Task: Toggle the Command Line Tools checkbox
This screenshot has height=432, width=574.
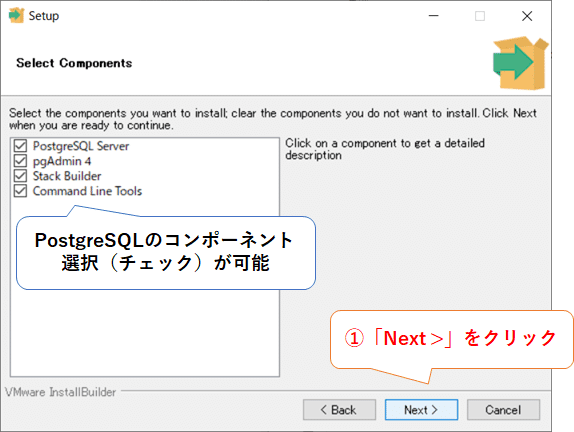Action: [x=20, y=191]
